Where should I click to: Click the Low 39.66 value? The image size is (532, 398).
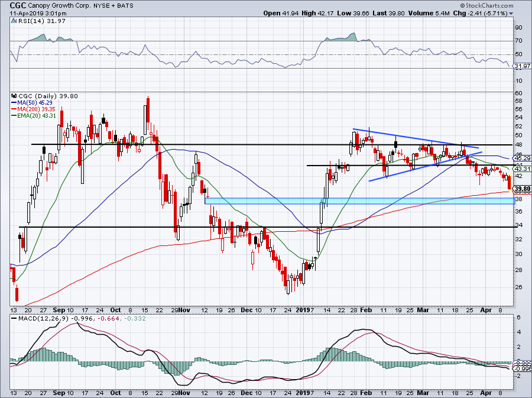(352, 13)
